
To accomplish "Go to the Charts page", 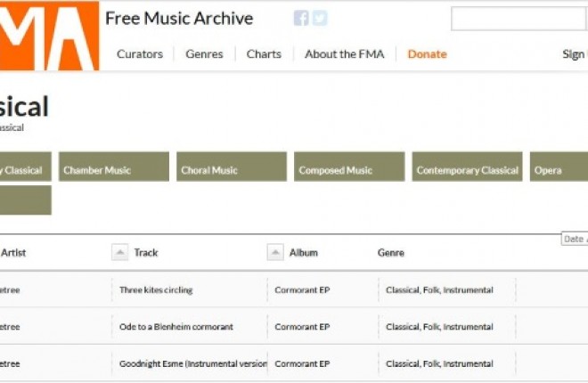I will click(264, 54).
